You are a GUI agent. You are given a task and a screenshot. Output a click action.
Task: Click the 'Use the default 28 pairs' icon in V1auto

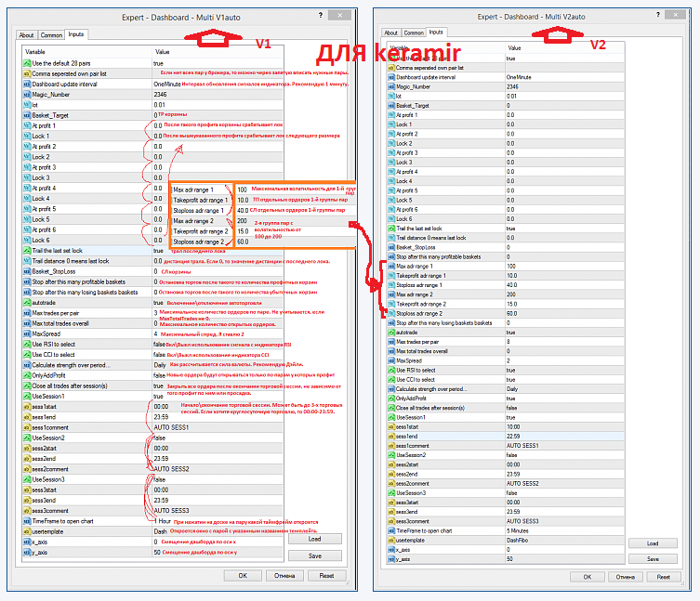tap(27, 63)
